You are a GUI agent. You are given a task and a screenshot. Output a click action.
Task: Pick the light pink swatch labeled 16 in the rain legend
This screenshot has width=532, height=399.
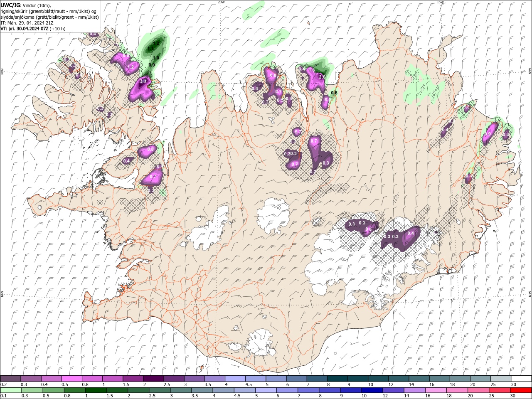[435, 390]
